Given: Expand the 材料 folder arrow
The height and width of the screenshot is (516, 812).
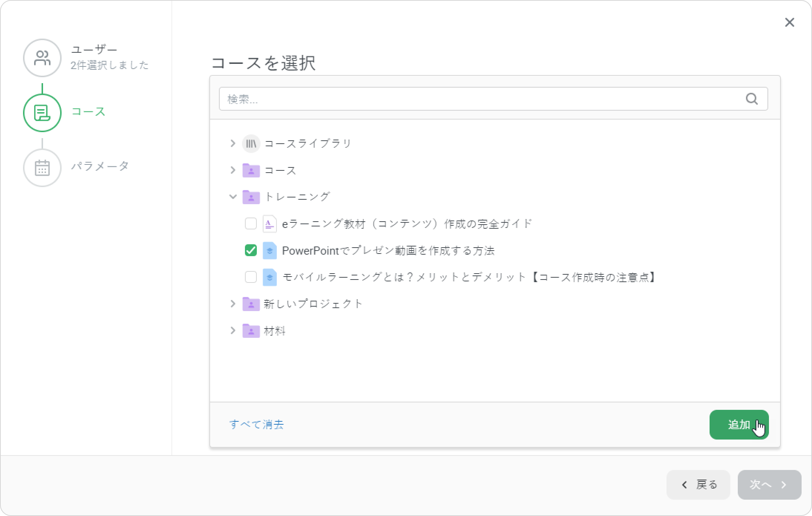Looking at the screenshot, I should coord(233,331).
